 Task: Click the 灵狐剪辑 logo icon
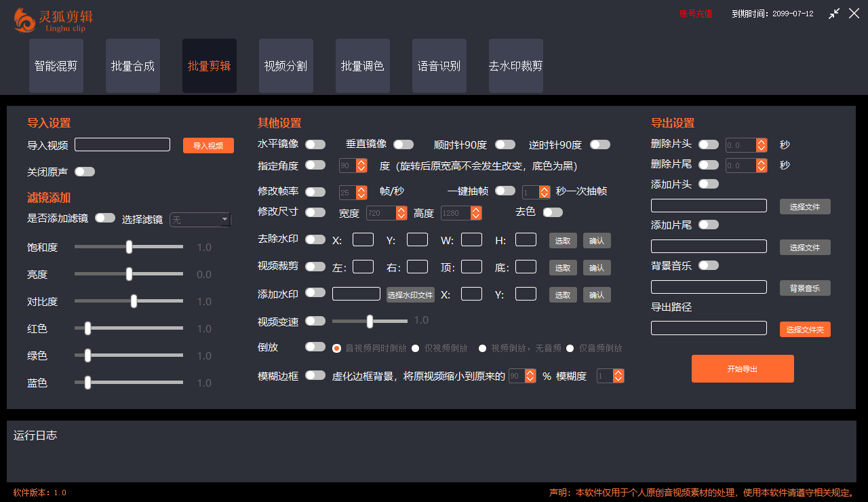[24, 20]
